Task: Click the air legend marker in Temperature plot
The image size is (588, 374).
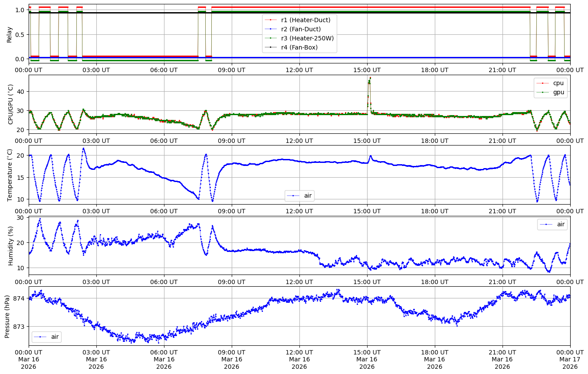Action: click(294, 195)
